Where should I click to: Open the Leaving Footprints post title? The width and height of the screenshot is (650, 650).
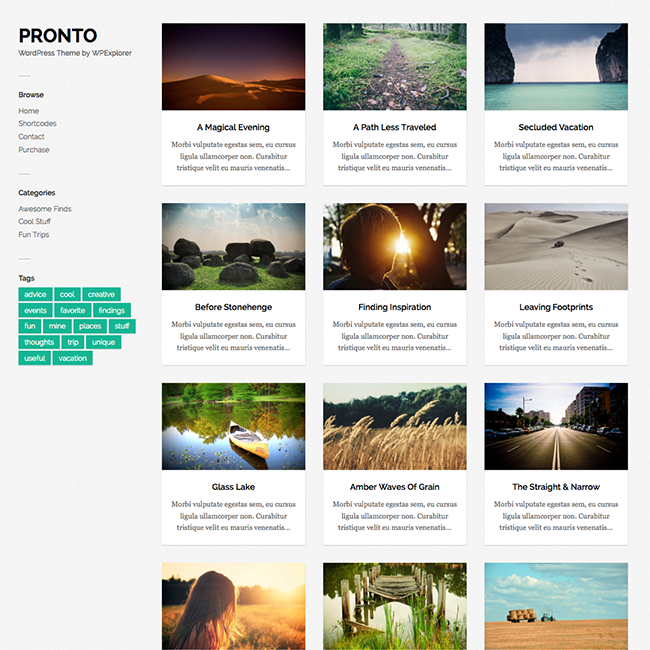point(556,307)
